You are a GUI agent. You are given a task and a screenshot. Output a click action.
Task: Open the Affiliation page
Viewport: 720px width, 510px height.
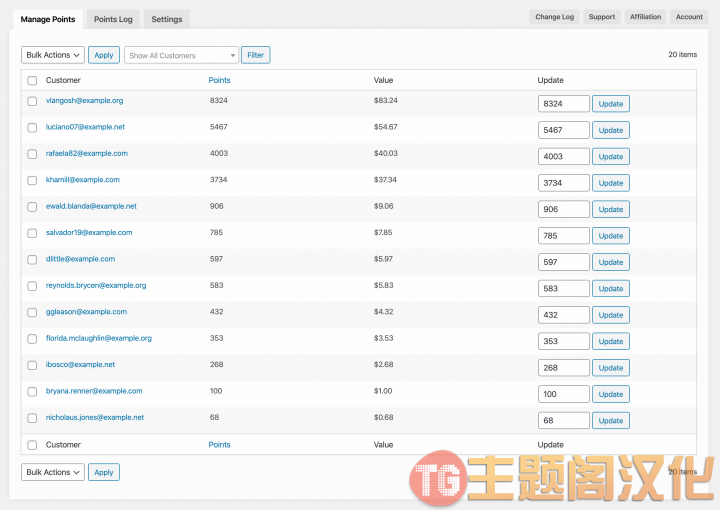click(x=645, y=17)
